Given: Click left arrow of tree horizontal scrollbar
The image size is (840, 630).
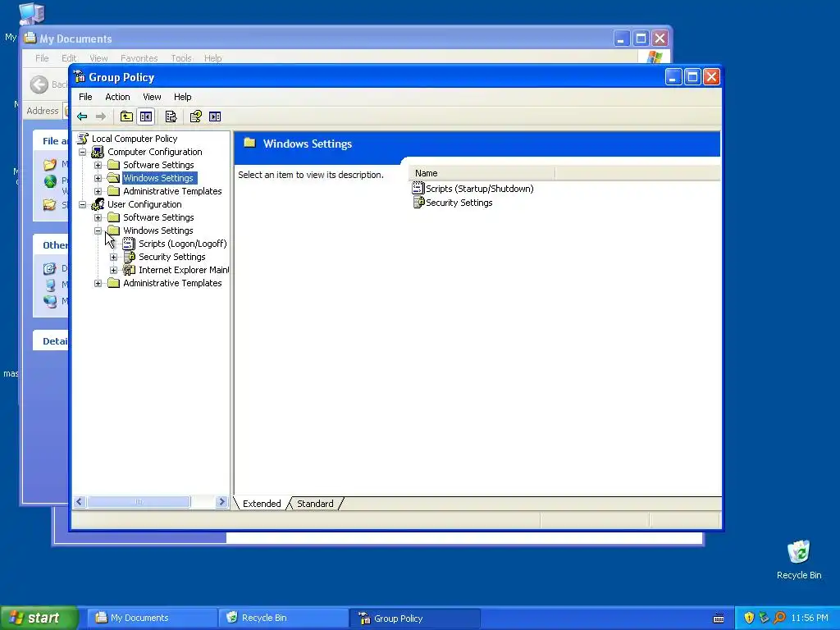Looking at the screenshot, I should click(x=80, y=502).
